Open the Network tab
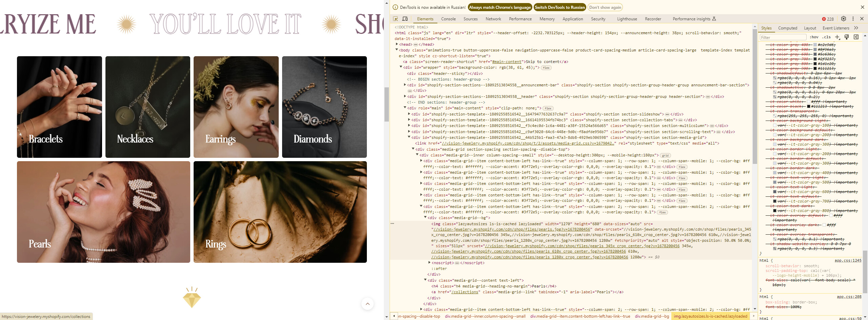Screen dimensions: 868x320 (x=493, y=19)
